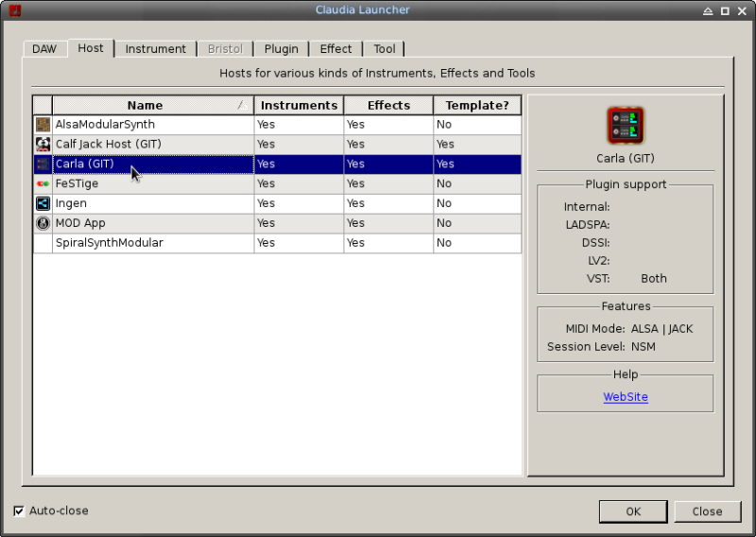Click the Ingen share-style icon
The height and width of the screenshot is (537, 756).
(43, 203)
